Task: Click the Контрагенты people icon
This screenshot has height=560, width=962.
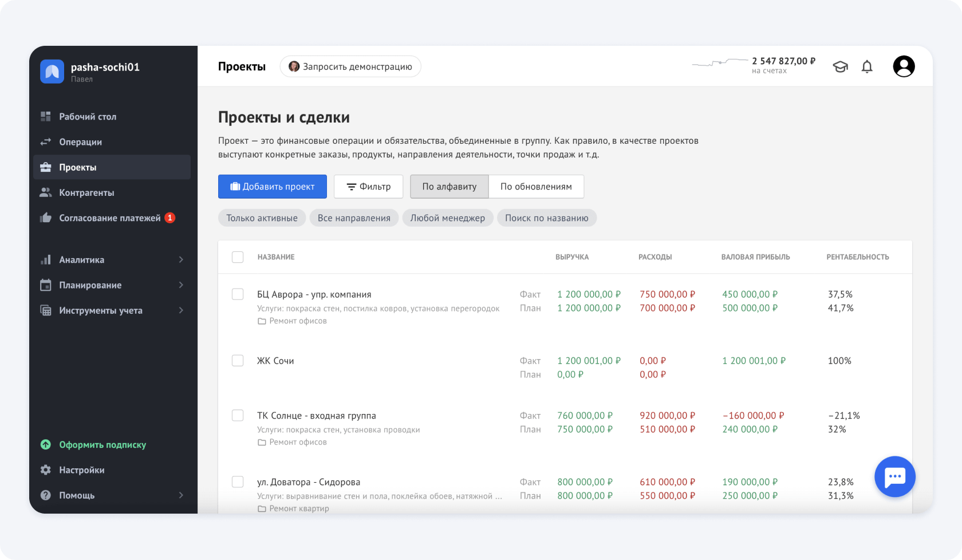Action: coord(46,193)
